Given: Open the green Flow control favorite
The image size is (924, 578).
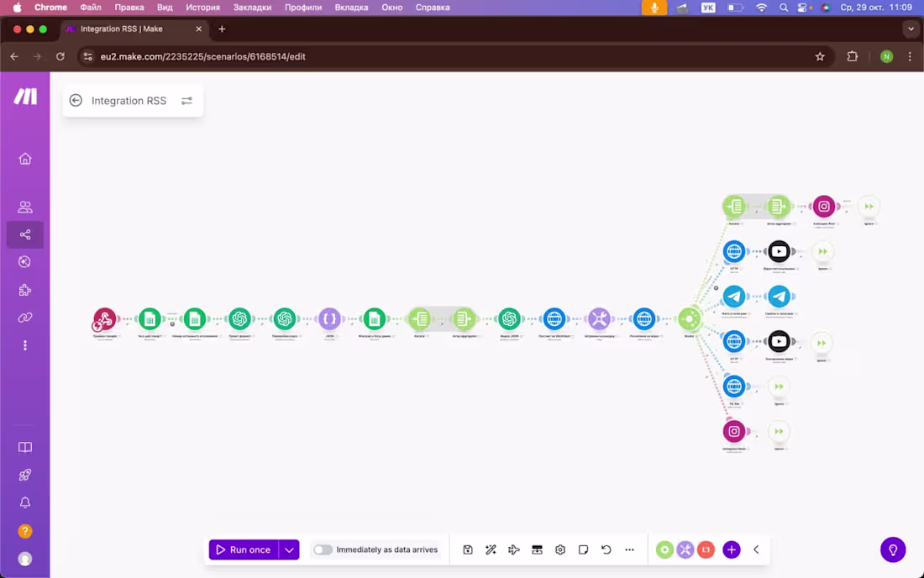Looking at the screenshot, I should click(664, 549).
